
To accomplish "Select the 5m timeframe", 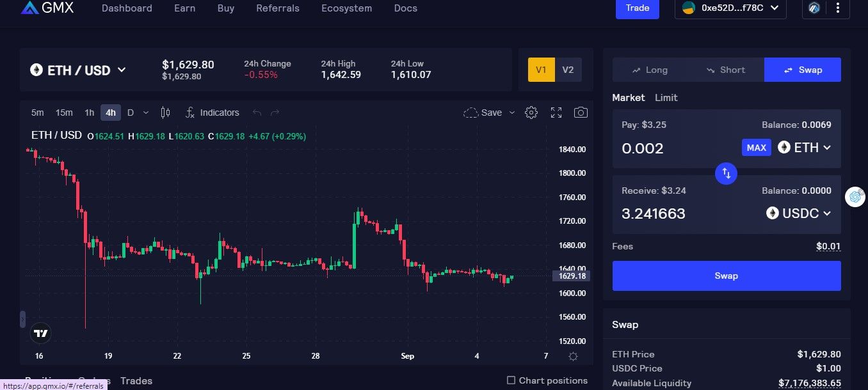I will (x=38, y=113).
